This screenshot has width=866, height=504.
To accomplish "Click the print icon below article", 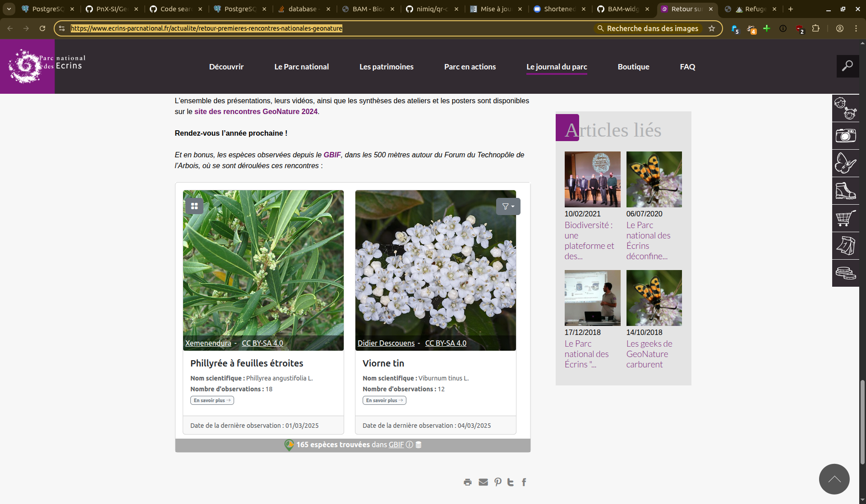I will [x=468, y=482].
